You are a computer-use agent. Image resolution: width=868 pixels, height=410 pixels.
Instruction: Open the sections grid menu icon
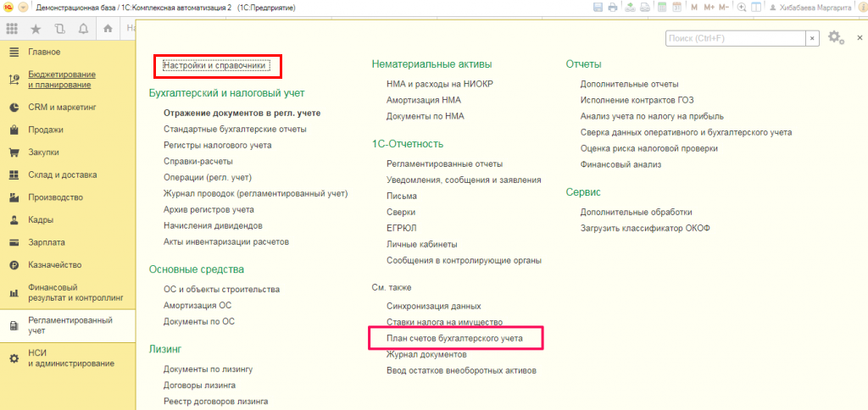click(12, 29)
